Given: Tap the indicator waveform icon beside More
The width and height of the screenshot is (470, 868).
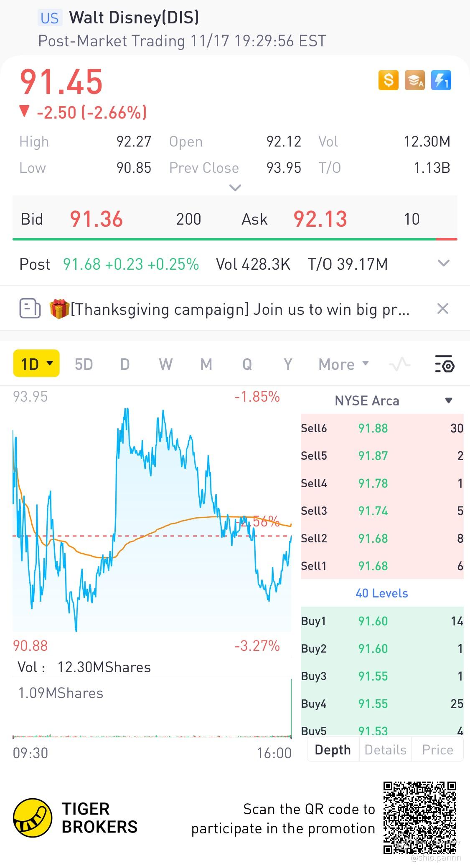Looking at the screenshot, I should click(x=399, y=364).
